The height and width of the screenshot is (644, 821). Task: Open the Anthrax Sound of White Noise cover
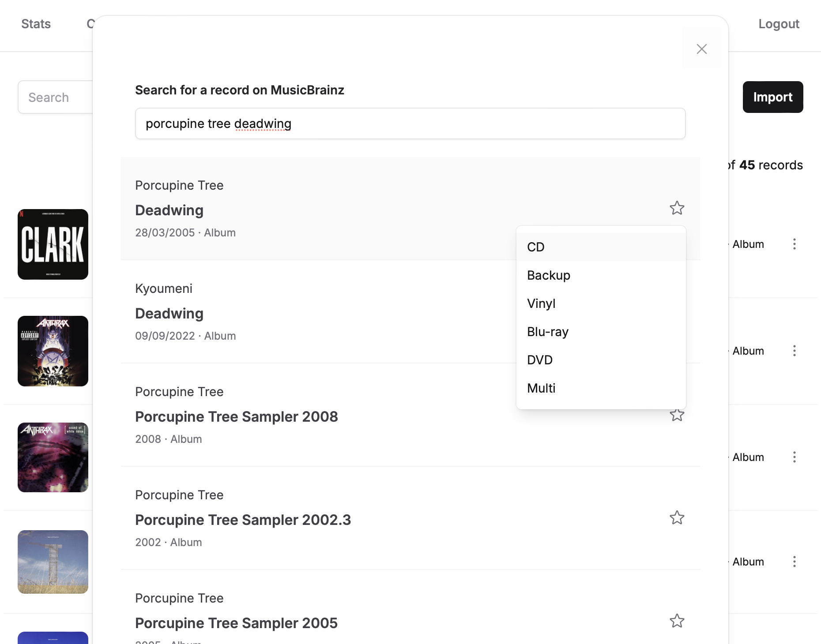[x=53, y=457]
